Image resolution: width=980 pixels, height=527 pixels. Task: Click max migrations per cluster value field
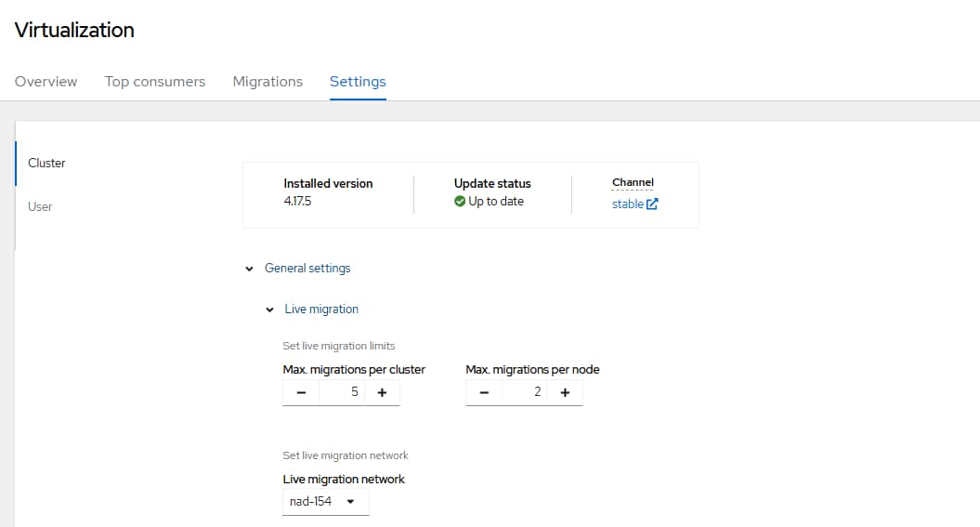coord(342,392)
